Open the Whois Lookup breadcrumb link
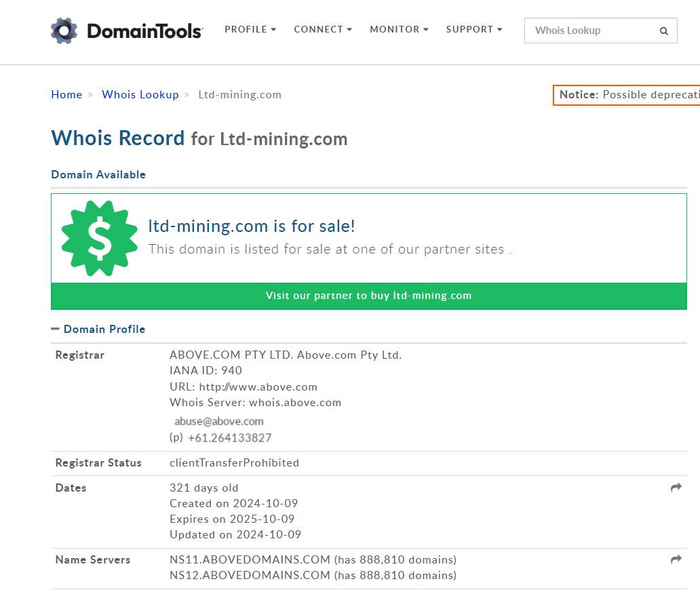Image resolution: width=700 pixels, height=594 pixels. click(x=140, y=94)
